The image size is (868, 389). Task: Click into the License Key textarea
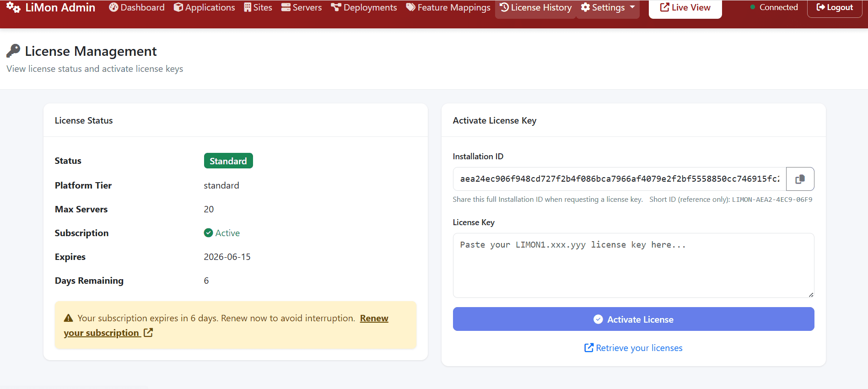click(x=633, y=265)
